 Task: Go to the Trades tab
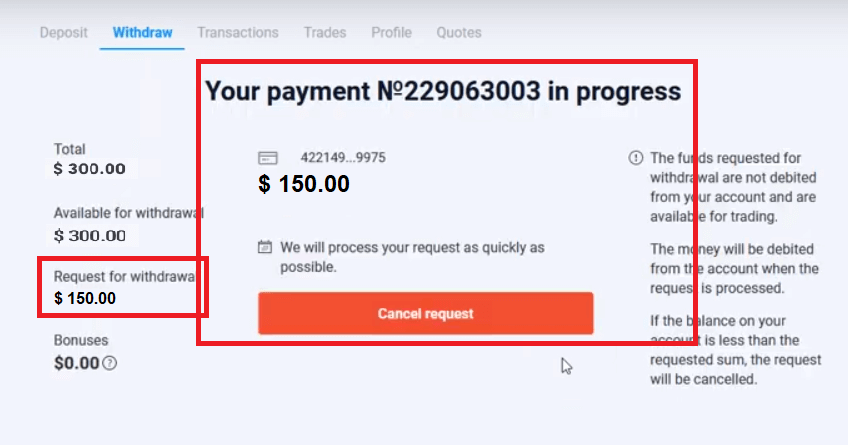pos(325,33)
